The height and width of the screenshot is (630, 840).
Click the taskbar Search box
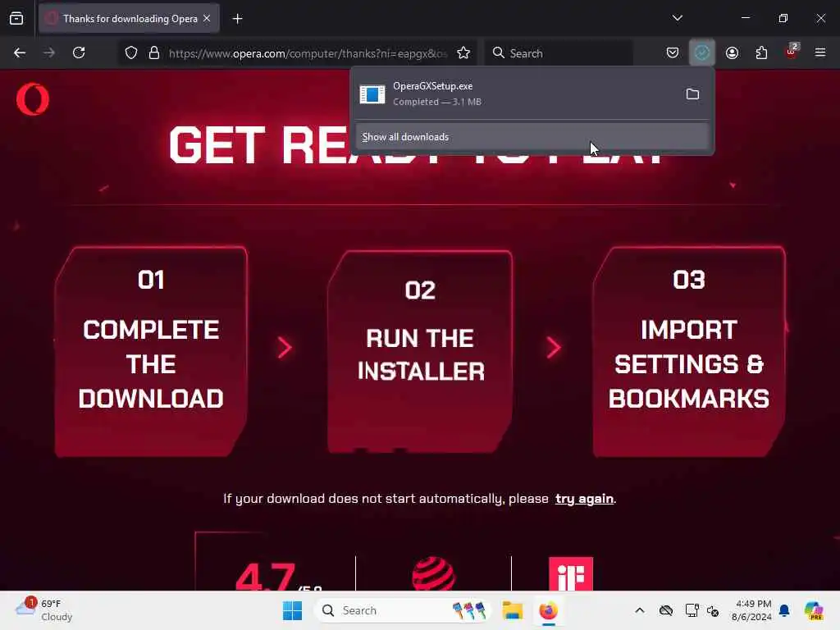click(403, 610)
